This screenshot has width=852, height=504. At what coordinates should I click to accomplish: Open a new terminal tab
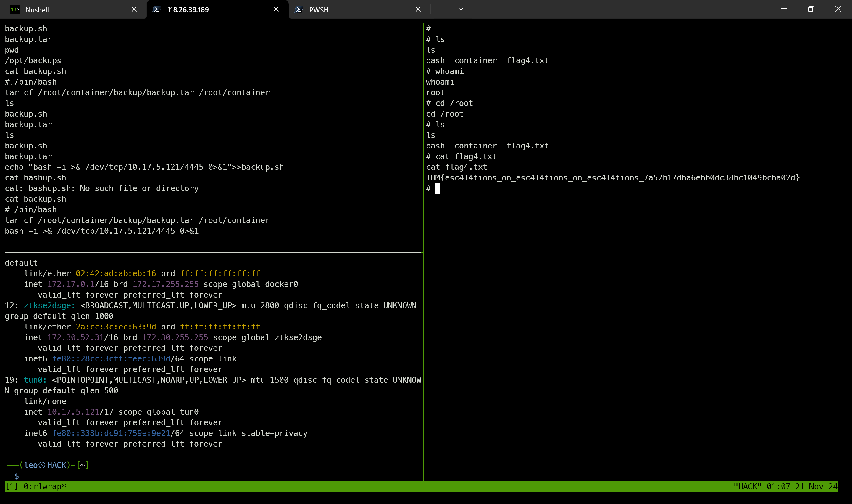(x=443, y=9)
